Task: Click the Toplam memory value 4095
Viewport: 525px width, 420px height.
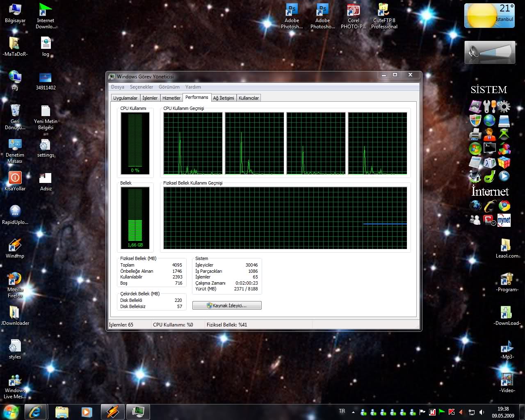Action: [x=177, y=265]
